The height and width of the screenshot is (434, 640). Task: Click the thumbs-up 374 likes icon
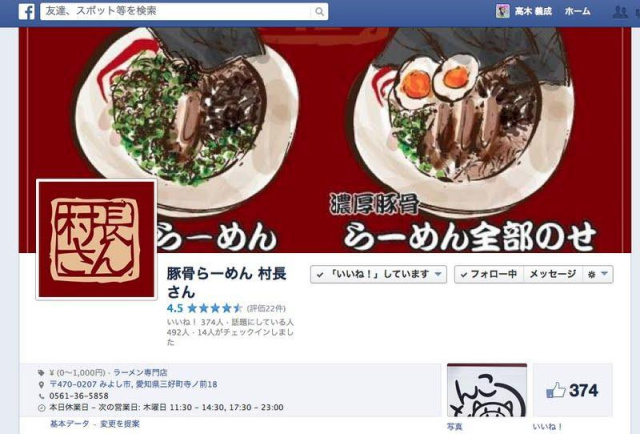(556, 390)
